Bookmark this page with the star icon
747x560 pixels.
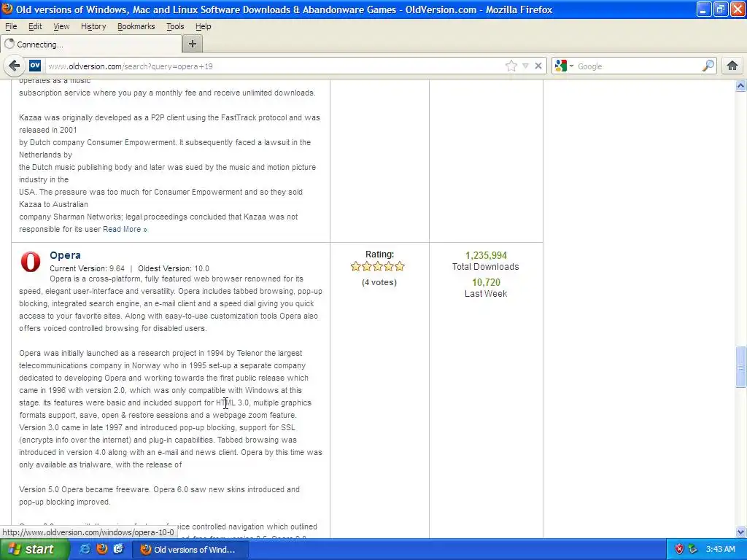pos(511,66)
